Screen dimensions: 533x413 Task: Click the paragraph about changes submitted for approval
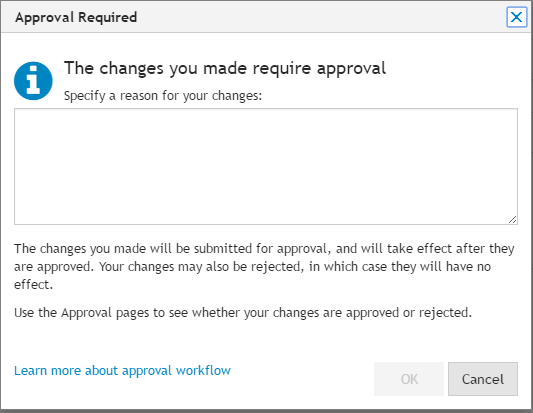pyautogui.click(x=264, y=266)
